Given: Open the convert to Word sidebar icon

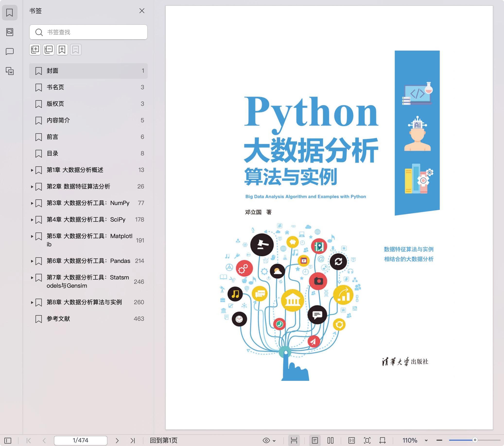Looking at the screenshot, I should click(x=10, y=71).
